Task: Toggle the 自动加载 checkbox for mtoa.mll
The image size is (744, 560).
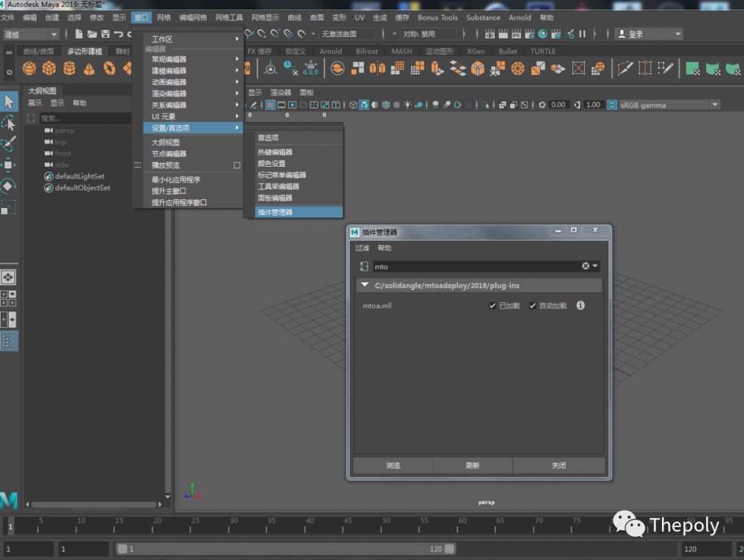Action: (533, 306)
